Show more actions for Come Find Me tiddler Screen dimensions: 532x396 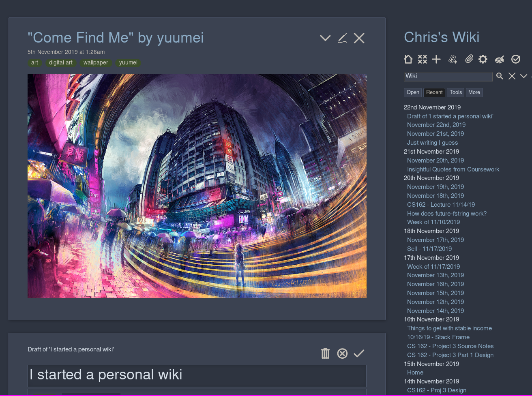[325, 38]
